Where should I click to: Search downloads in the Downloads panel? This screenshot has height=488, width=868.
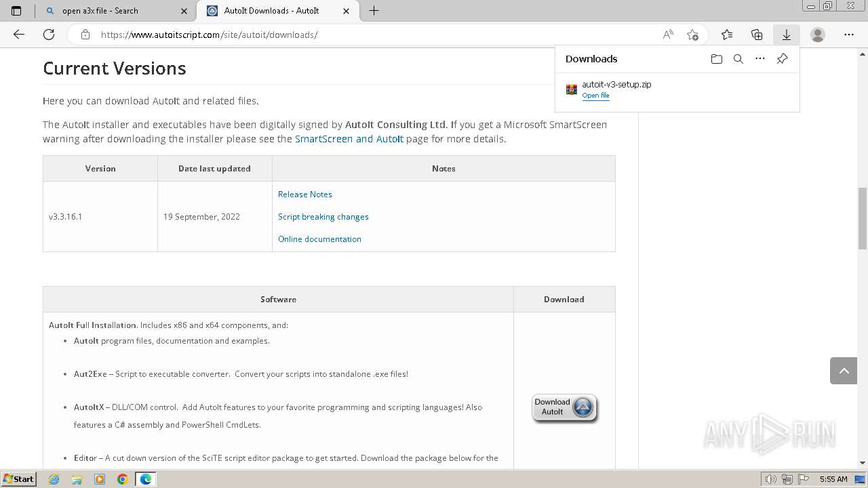(x=738, y=59)
